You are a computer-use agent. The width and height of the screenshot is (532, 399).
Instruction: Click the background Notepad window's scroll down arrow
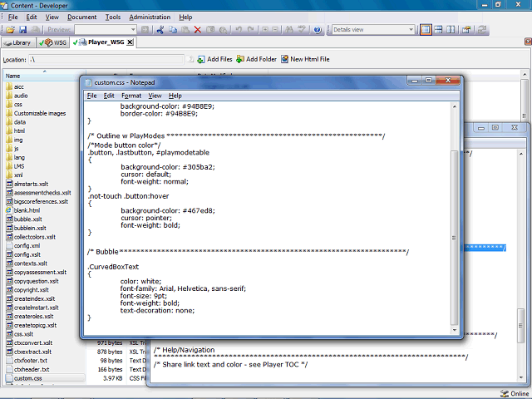[x=521, y=377]
